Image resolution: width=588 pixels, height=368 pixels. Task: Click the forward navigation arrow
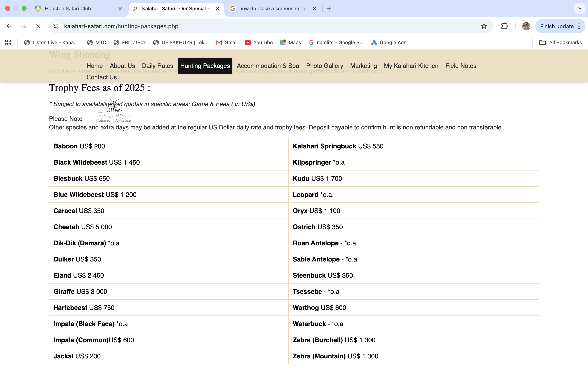(x=23, y=26)
